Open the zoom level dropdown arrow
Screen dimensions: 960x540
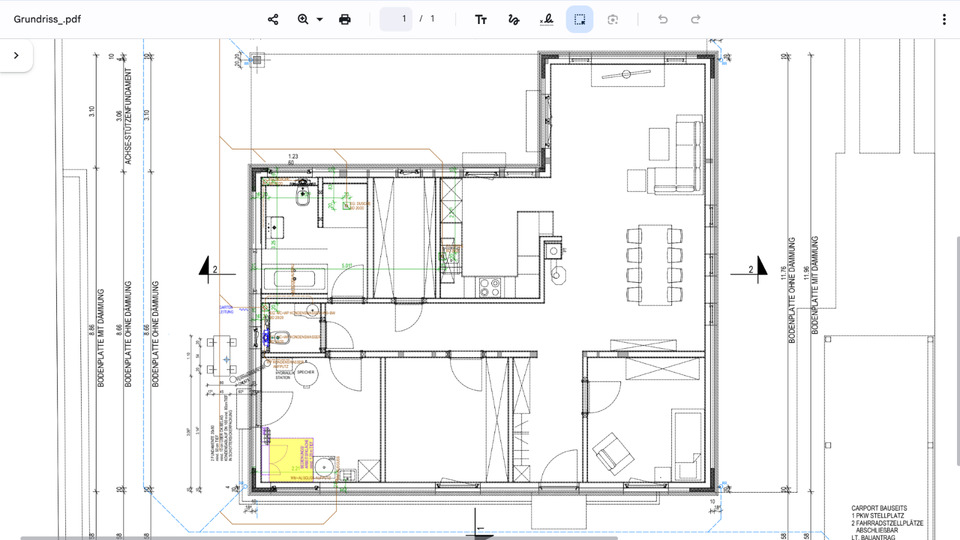coord(320,19)
